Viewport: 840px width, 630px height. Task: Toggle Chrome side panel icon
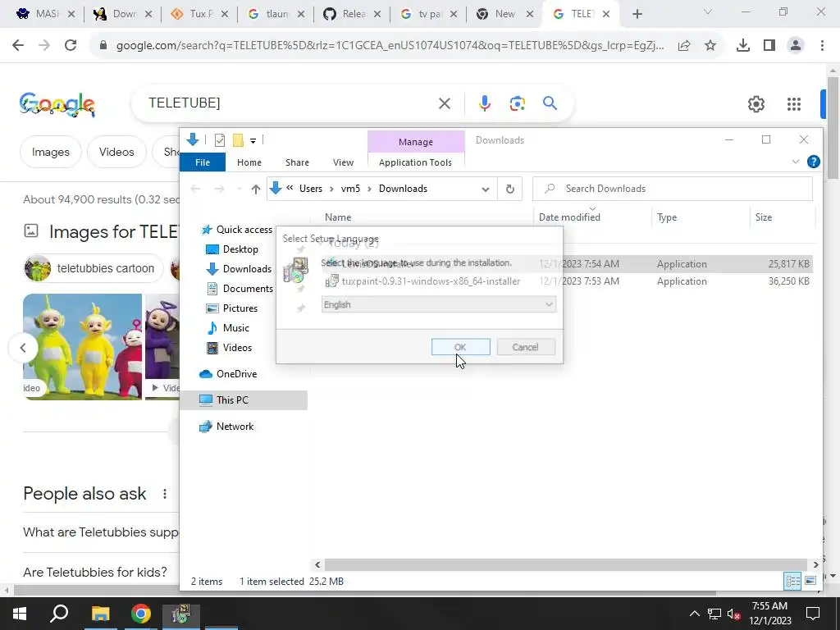[x=769, y=46]
